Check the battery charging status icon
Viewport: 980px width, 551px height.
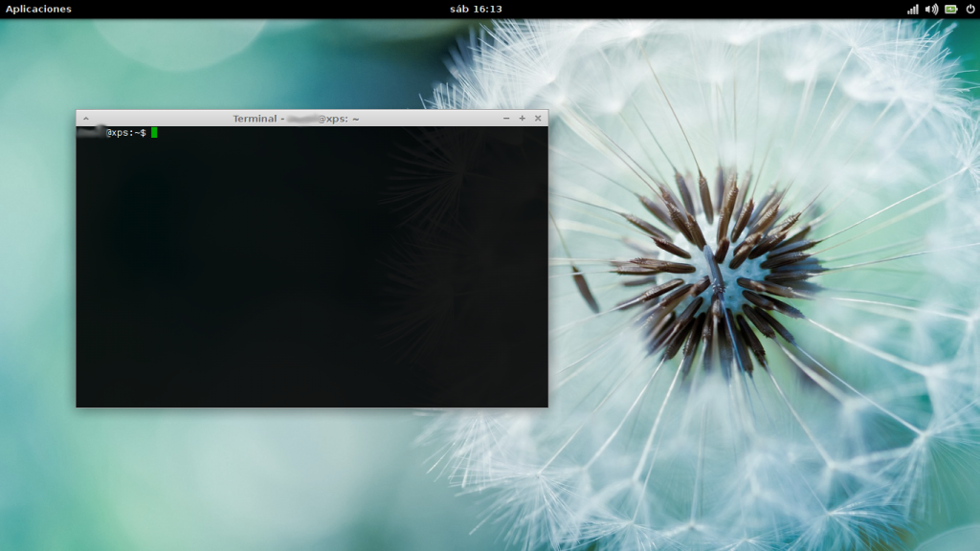click(x=951, y=9)
